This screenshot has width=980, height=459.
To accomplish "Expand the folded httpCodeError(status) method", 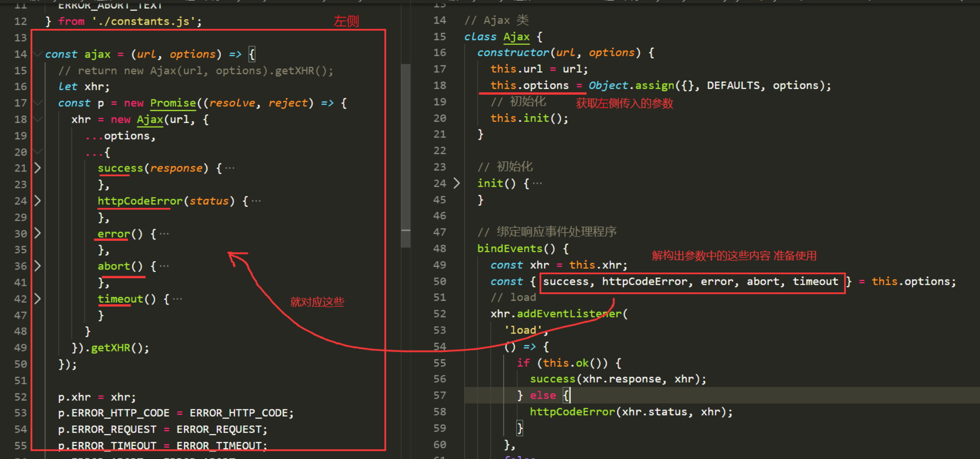I will click(37, 201).
